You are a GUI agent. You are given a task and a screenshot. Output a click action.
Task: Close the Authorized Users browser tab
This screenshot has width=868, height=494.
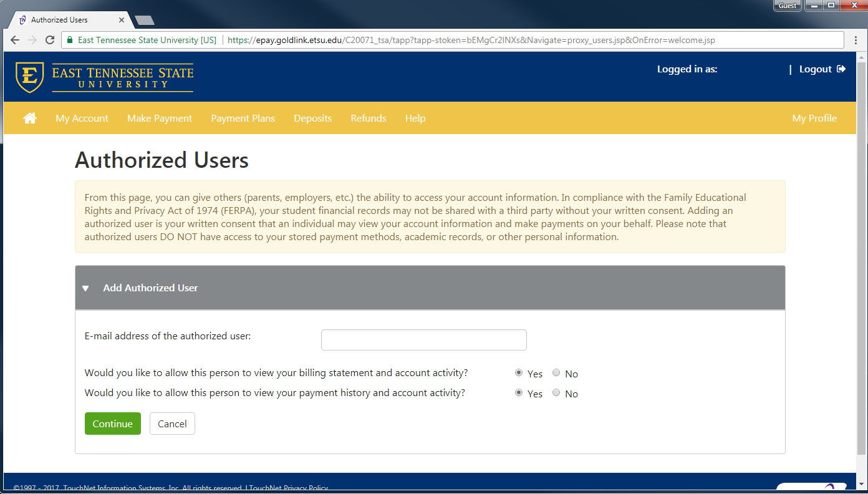coord(122,20)
